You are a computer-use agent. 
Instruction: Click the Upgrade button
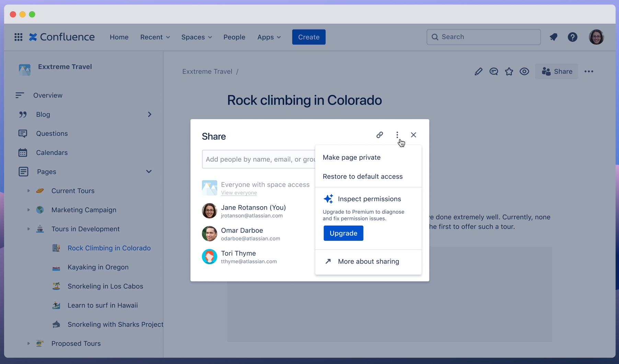pyautogui.click(x=343, y=233)
